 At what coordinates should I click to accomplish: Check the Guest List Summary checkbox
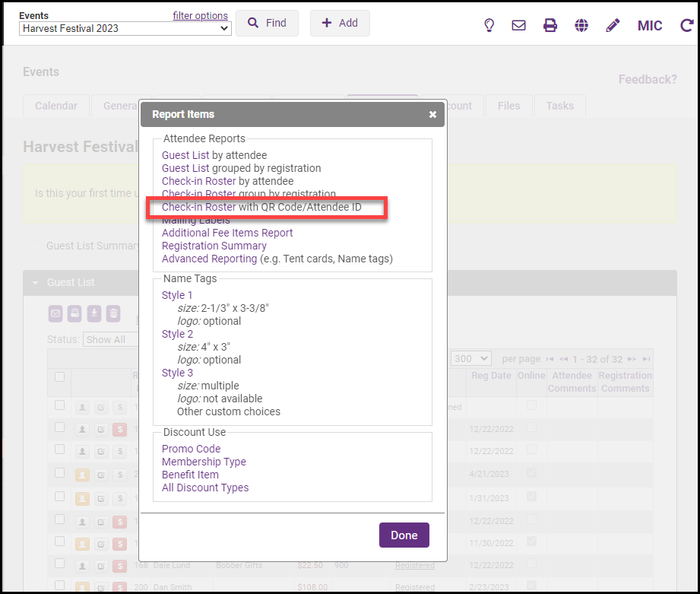tap(35, 246)
